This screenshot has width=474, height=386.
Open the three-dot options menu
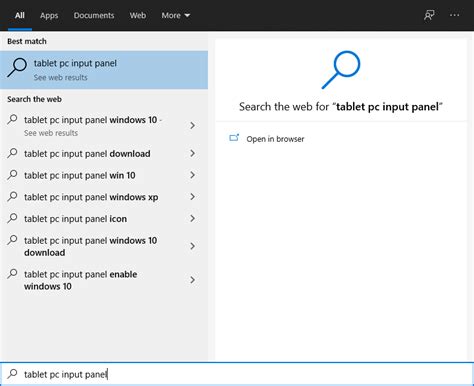[x=454, y=15]
